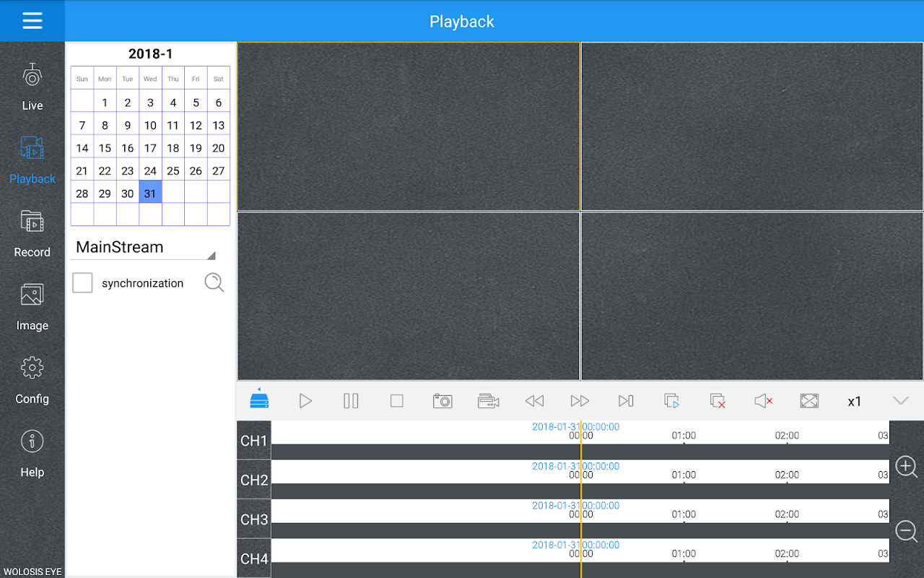Zoom in the timeline
The width and height of the screenshot is (924, 578).
pyautogui.click(x=907, y=467)
